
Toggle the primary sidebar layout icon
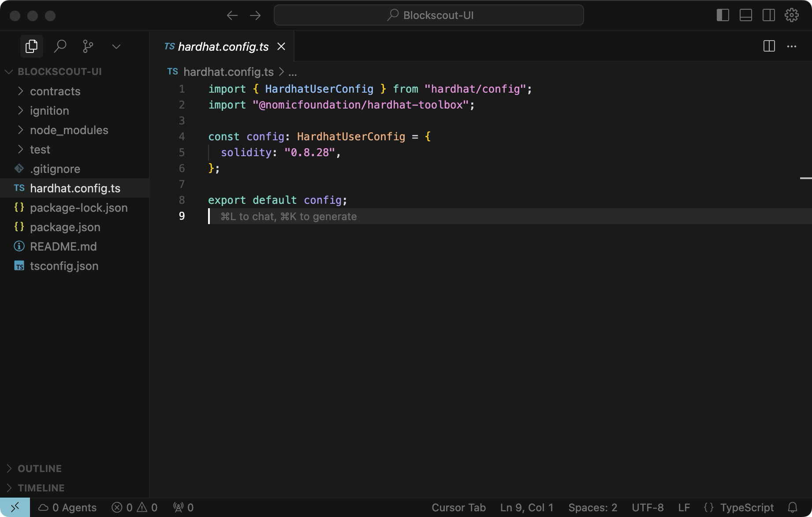pyautogui.click(x=723, y=15)
